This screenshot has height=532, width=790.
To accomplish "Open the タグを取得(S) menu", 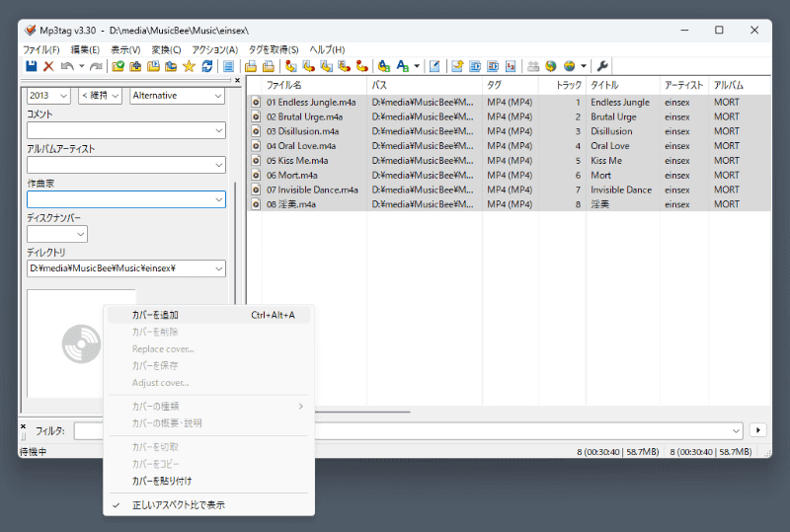I will pos(274,49).
